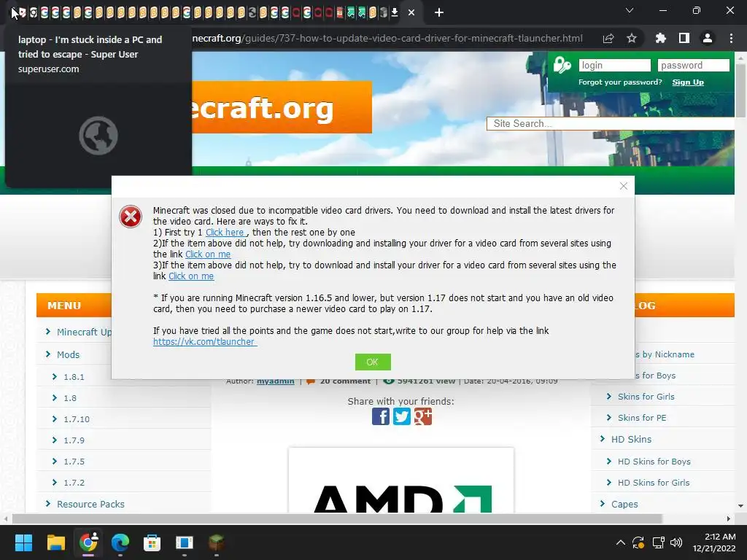This screenshot has height=560, width=747.
Task: Open File Explorer from taskbar
Action: point(55,542)
